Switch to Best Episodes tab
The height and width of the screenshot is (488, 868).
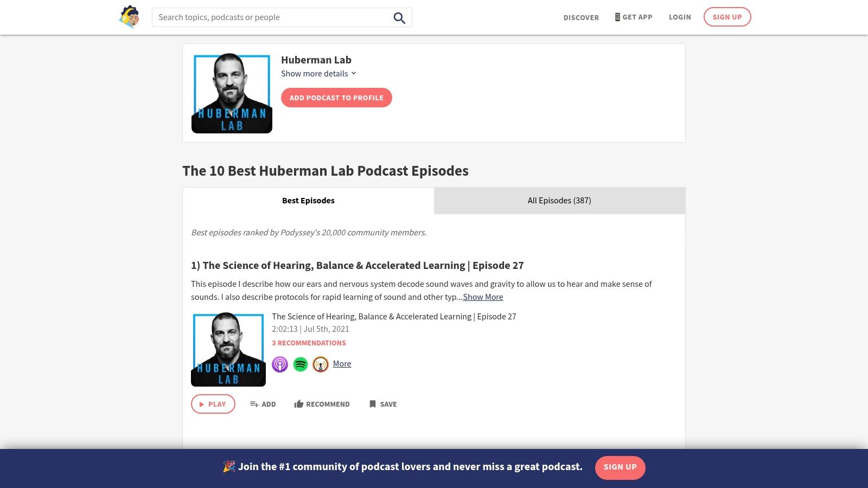[x=308, y=201]
